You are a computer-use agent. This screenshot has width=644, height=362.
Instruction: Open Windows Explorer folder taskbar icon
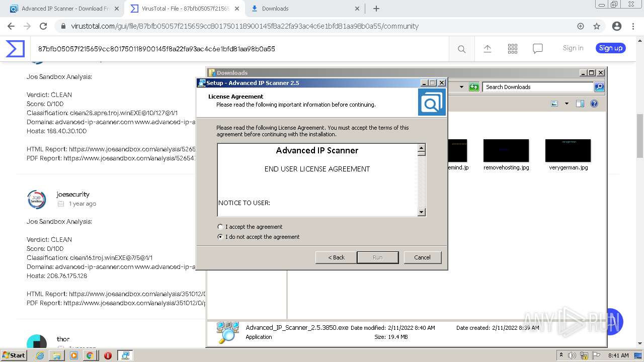tap(57, 355)
